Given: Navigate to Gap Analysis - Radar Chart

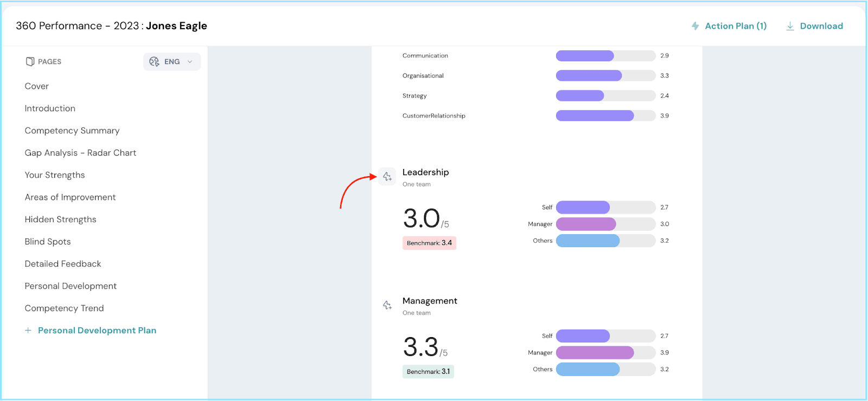Looking at the screenshot, I should pos(80,153).
